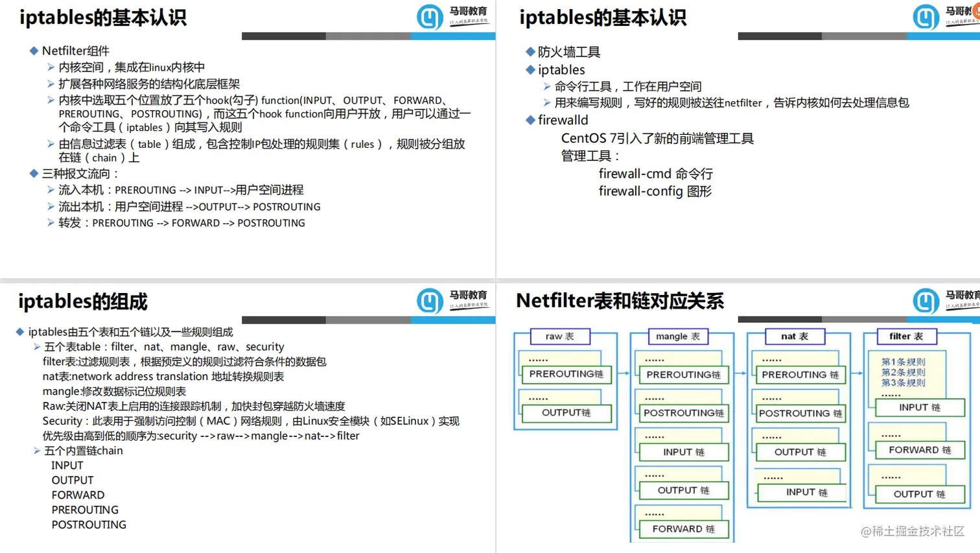This screenshot has width=980, height=553.
Task: Click the mangle:修改数据标记位规则表 line
Action: click(x=114, y=392)
